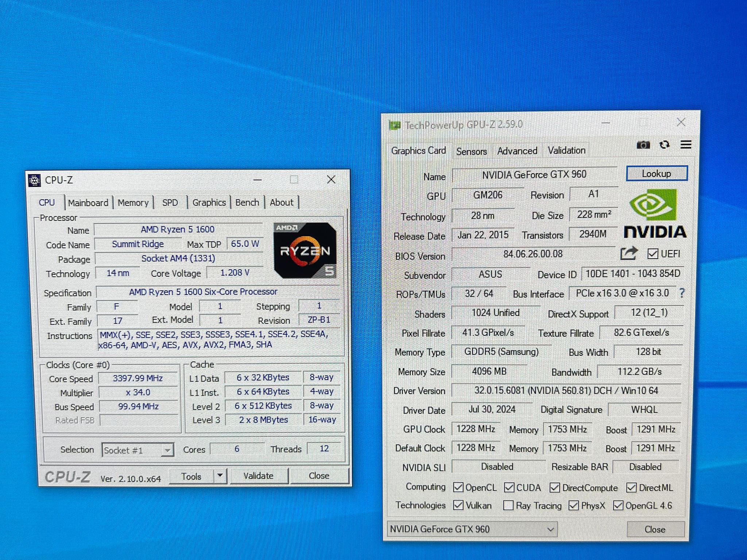
Task: Click the CPU-Z logo in the title bar
Action: click(x=34, y=179)
